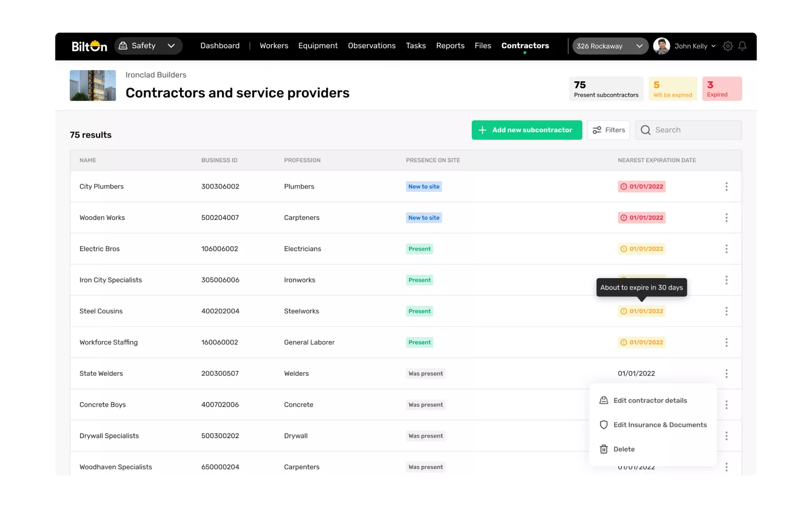This screenshot has width=812, height=508.
Task: Switch to the Equipment tab
Action: tap(318, 46)
